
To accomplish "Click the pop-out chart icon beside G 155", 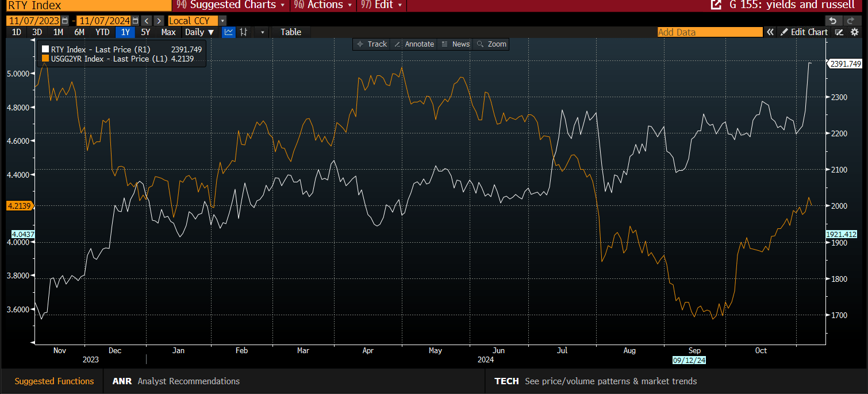I will (x=716, y=5).
